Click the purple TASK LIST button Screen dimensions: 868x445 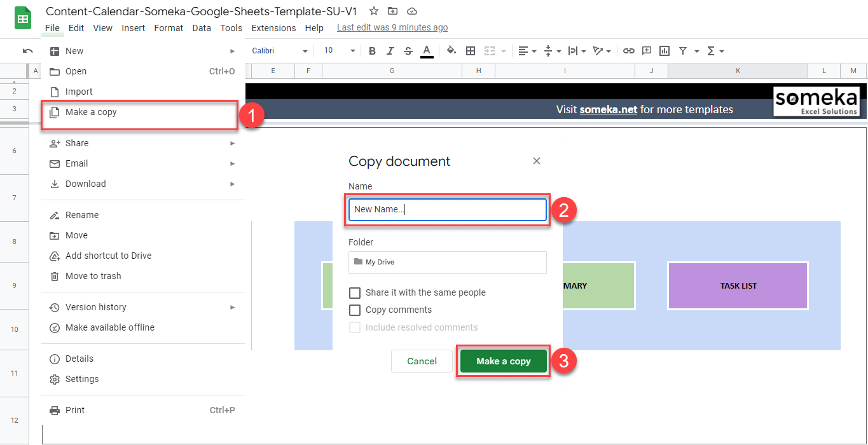738,285
